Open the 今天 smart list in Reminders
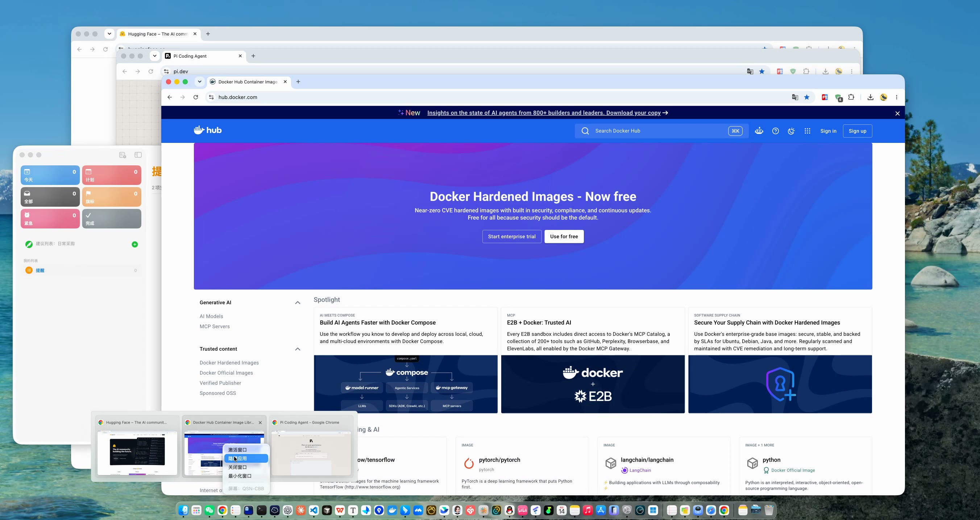The height and width of the screenshot is (520, 980). (x=50, y=175)
